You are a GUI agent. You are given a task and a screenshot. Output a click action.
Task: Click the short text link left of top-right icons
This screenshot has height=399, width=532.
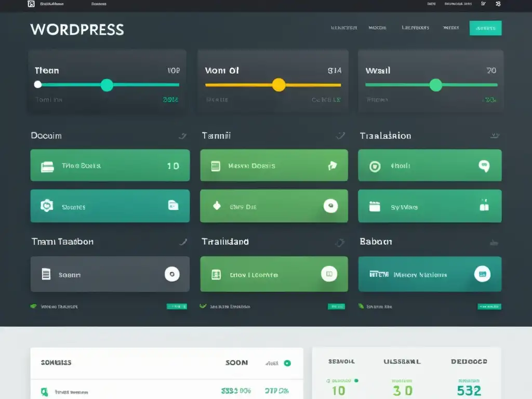click(x=431, y=4)
